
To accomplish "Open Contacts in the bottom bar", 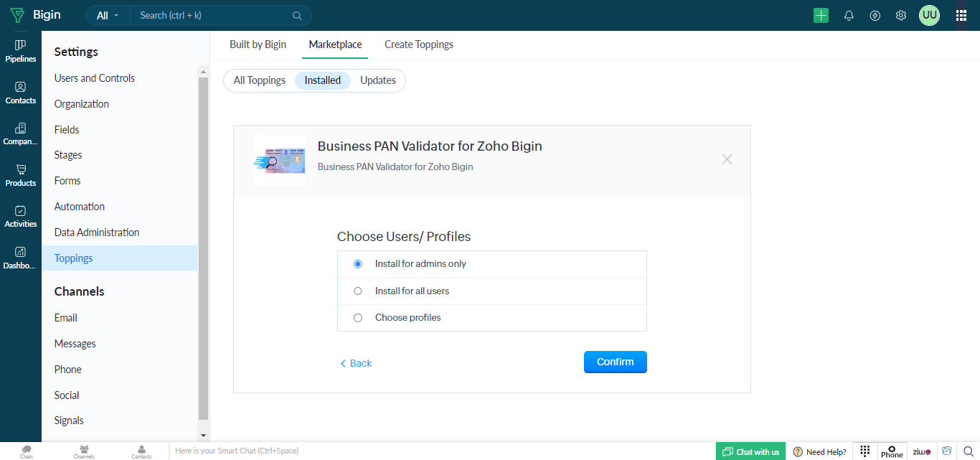I will 141,451.
